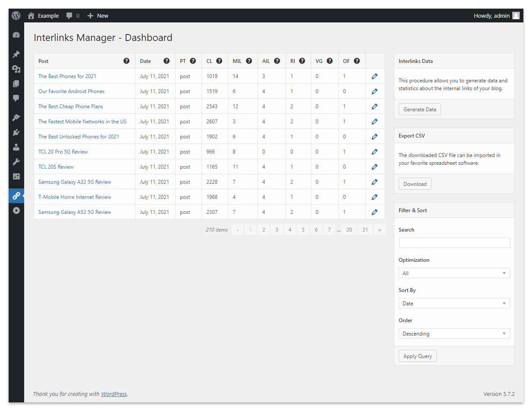Click the help icon beside VG column
The height and width of the screenshot is (411, 532).
(x=330, y=61)
